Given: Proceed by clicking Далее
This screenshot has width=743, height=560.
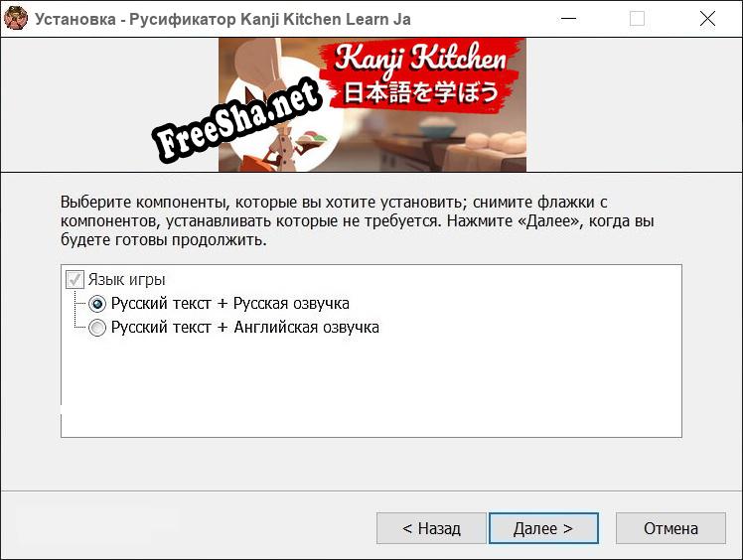Looking at the screenshot, I should pyautogui.click(x=542, y=528).
